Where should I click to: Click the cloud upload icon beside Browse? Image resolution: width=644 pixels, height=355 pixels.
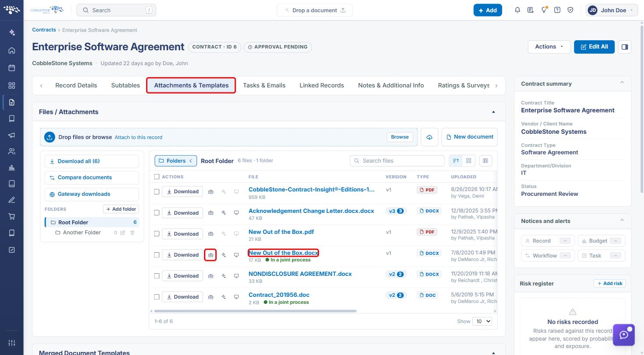click(x=429, y=137)
